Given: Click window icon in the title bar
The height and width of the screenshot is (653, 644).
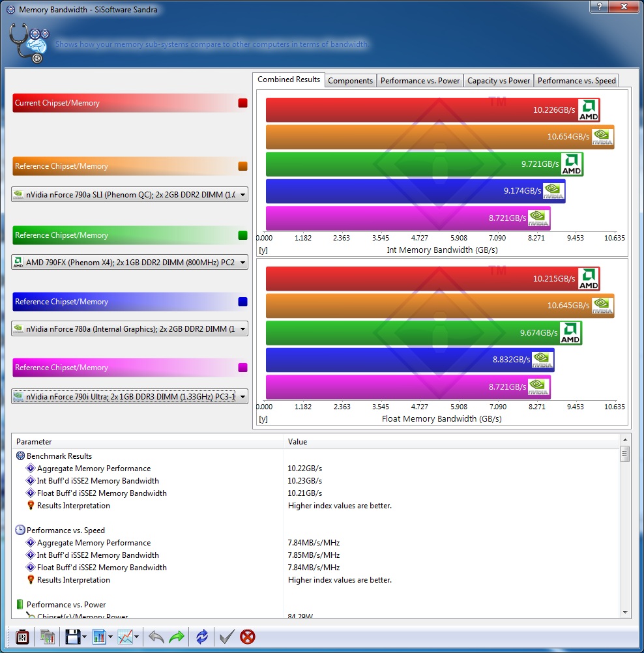Looking at the screenshot, I should [x=10, y=10].
